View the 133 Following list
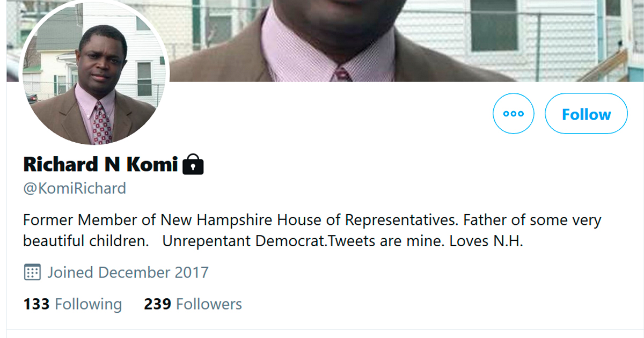Viewport: 644px width, 338px height. pyautogui.click(x=72, y=304)
